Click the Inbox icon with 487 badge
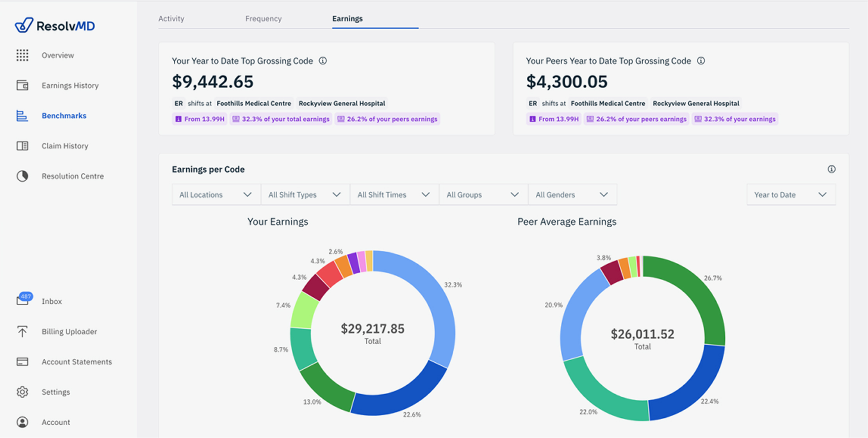 click(x=22, y=300)
